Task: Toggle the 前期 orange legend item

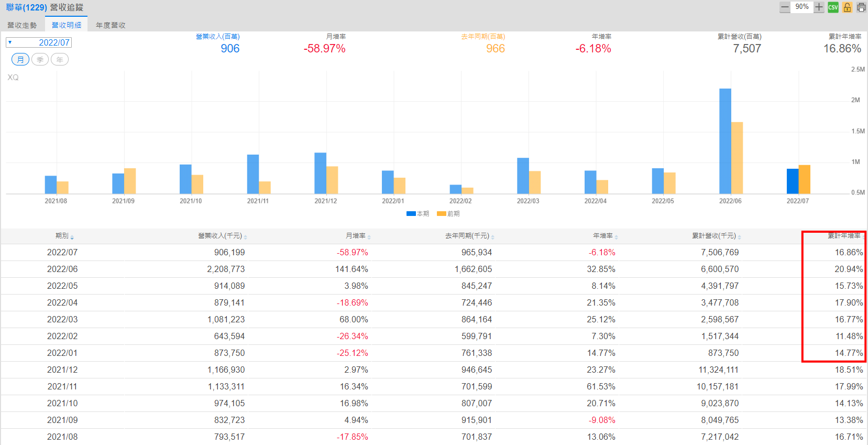Action: click(x=448, y=214)
